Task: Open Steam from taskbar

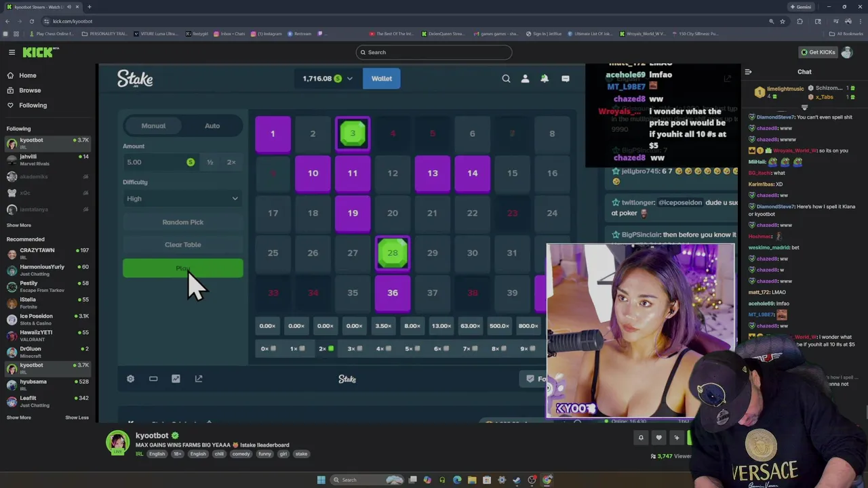Action: (x=517, y=480)
